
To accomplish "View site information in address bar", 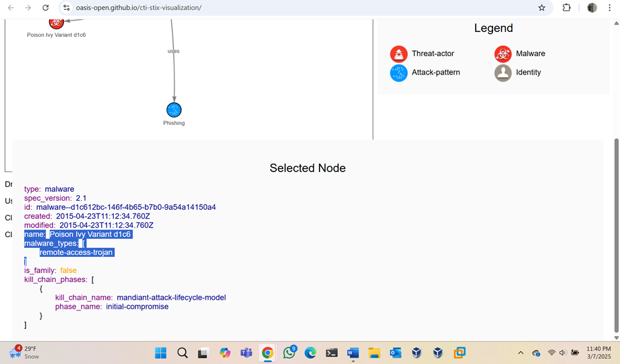I will point(66,8).
